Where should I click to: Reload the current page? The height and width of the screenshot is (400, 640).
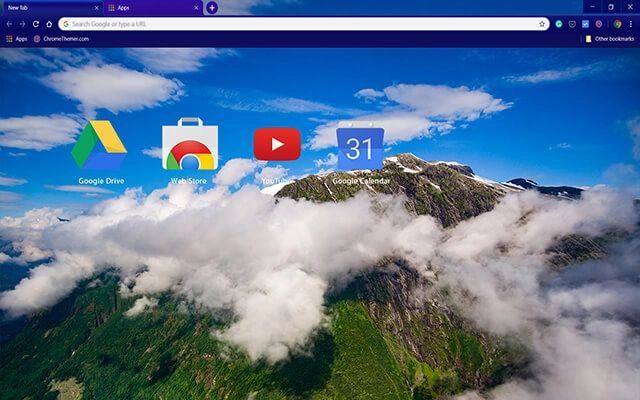pos(36,24)
